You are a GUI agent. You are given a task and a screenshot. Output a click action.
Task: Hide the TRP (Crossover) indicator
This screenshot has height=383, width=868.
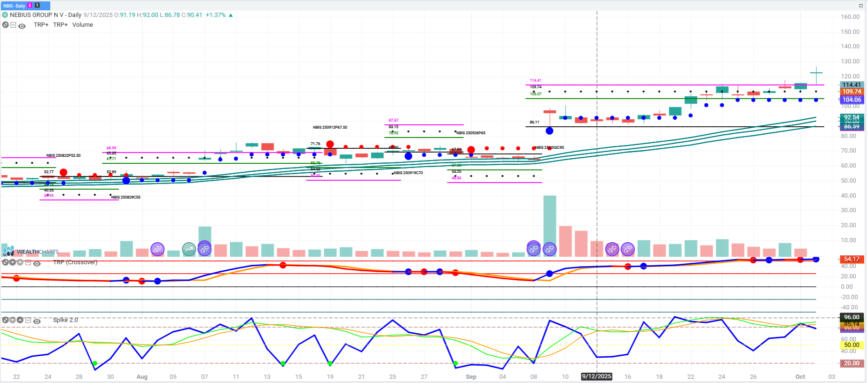(37, 263)
